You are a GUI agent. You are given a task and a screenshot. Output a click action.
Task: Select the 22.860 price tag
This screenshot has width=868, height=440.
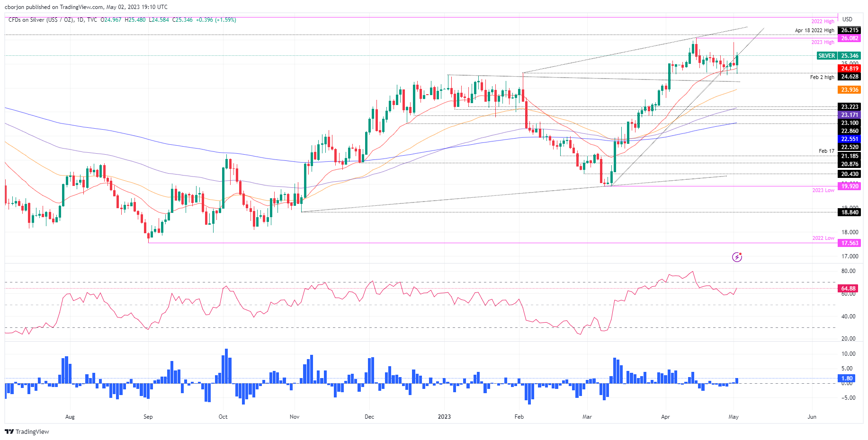[x=850, y=131]
